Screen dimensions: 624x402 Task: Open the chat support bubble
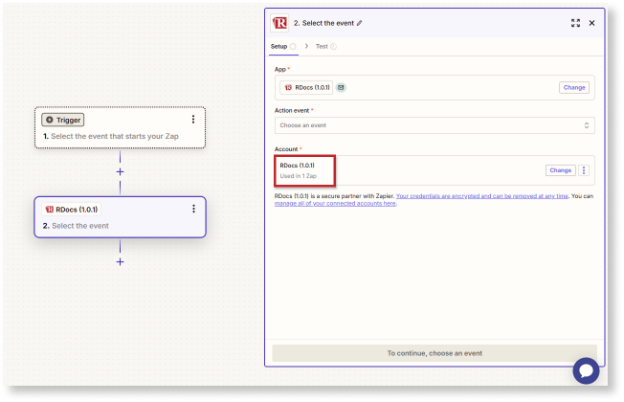pyautogui.click(x=586, y=371)
